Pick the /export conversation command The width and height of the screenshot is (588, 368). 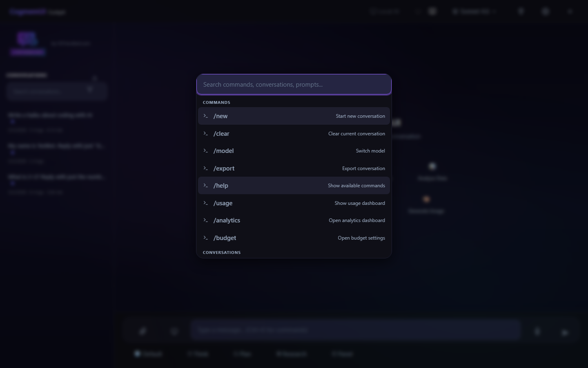(x=294, y=168)
